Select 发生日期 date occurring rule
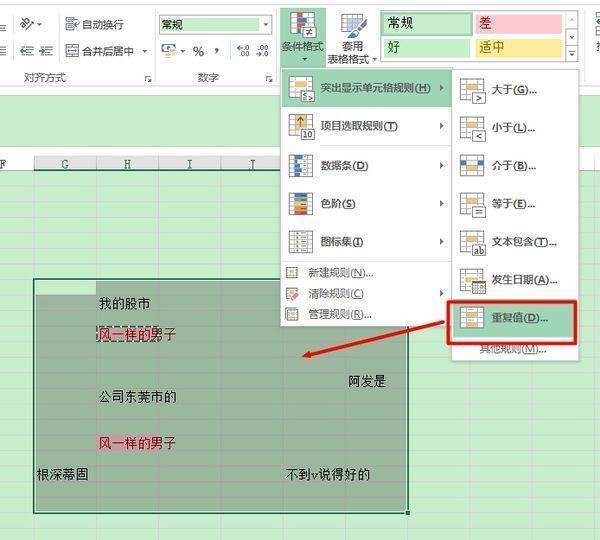Image resolution: width=600 pixels, height=540 pixels. click(x=515, y=280)
